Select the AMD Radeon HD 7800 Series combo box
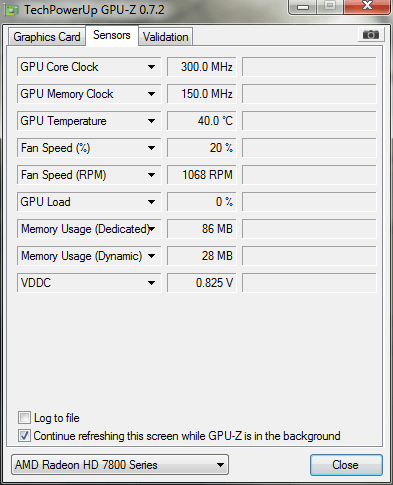 120,465
